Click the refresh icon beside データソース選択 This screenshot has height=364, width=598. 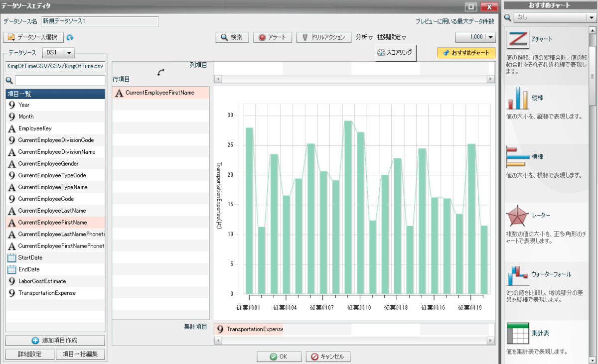70,37
